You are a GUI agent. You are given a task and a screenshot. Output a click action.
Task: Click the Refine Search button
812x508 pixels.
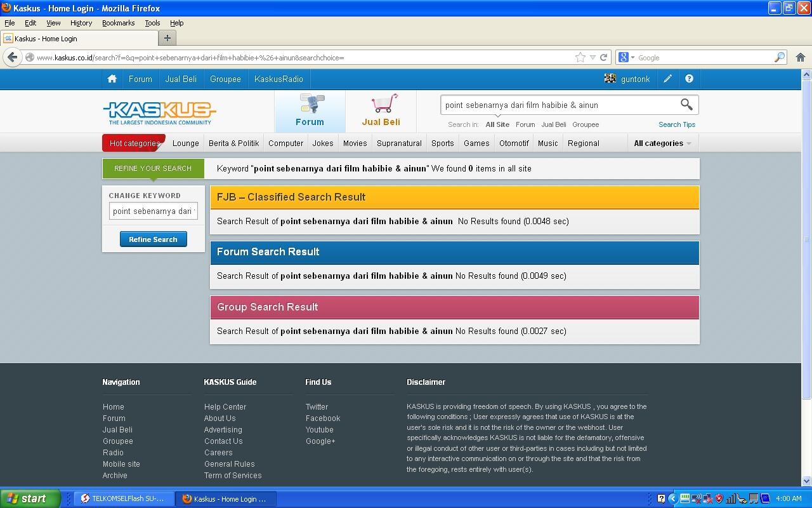click(x=154, y=239)
